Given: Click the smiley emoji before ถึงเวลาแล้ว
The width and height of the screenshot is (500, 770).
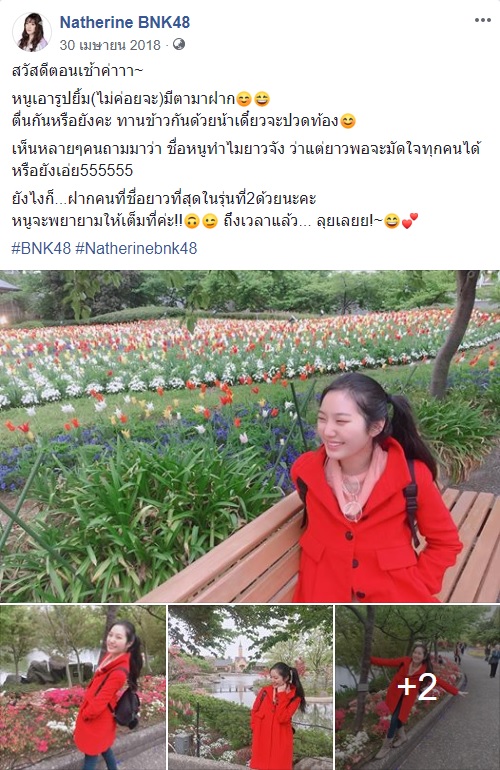Looking at the screenshot, I should pyautogui.click(x=210, y=222).
